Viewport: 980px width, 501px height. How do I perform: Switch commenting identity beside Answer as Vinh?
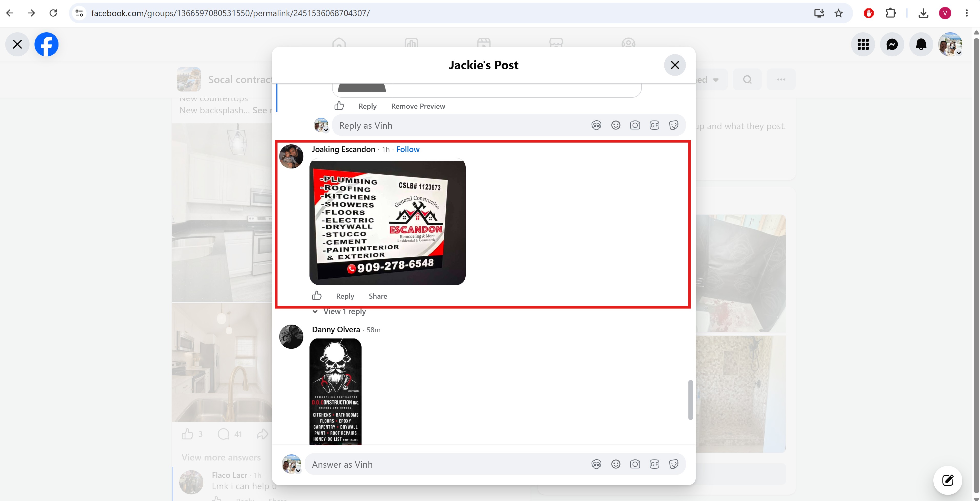[x=292, y=464]
